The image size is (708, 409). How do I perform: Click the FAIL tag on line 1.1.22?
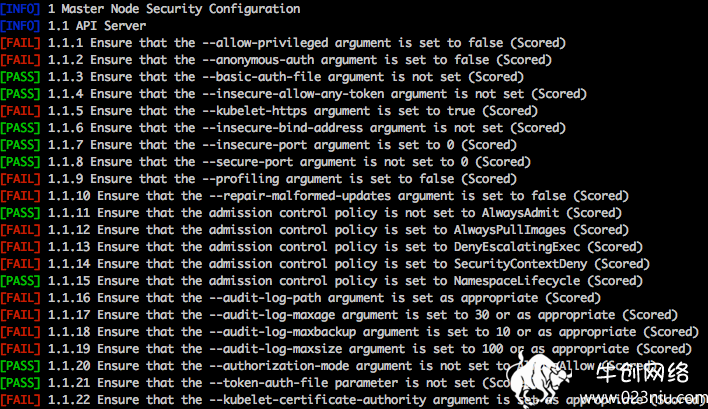click(20, 400)
